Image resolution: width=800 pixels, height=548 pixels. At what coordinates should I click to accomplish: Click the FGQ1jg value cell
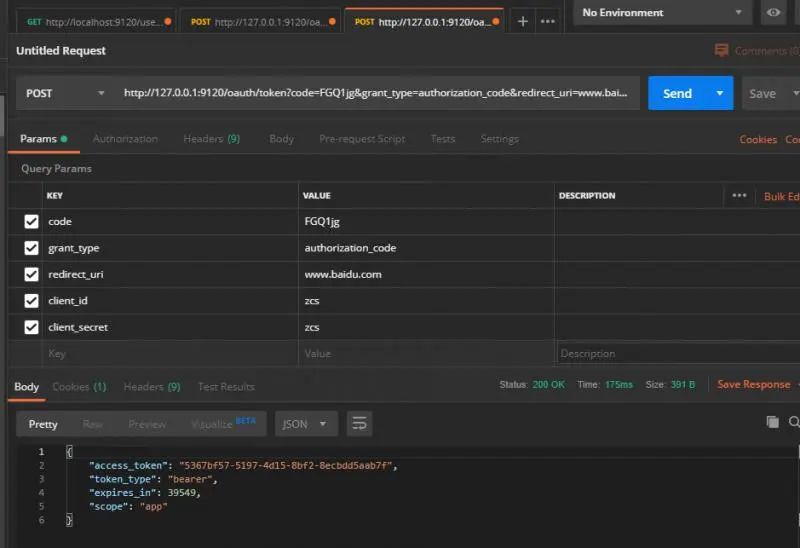(426, 221)
